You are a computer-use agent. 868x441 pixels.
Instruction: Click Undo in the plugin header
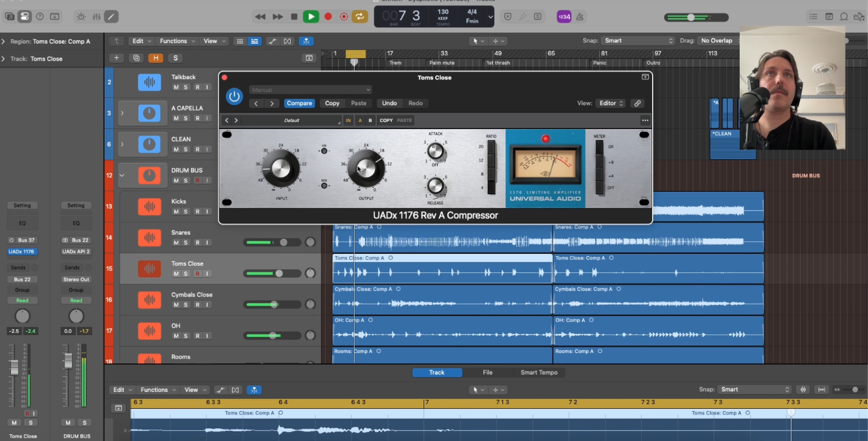click(390, 103)
